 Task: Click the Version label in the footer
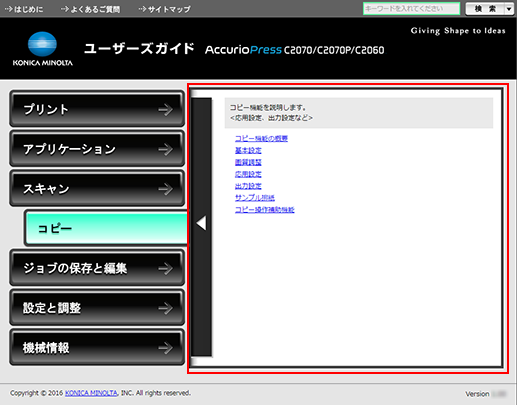point(477,394)
